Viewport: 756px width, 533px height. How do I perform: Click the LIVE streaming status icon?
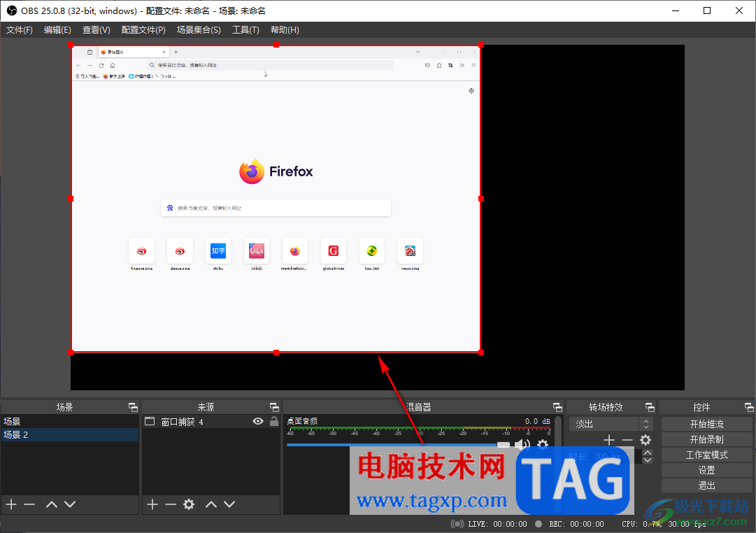pos(457,524)
